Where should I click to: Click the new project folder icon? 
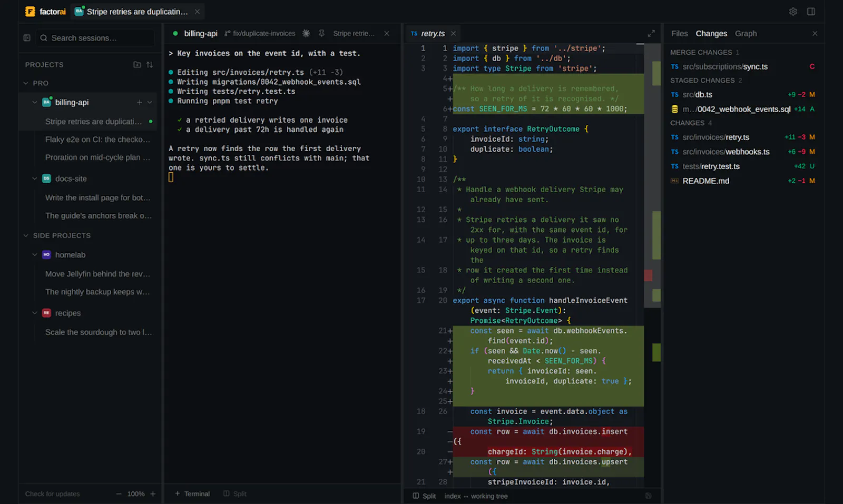(x=137, y=64)
